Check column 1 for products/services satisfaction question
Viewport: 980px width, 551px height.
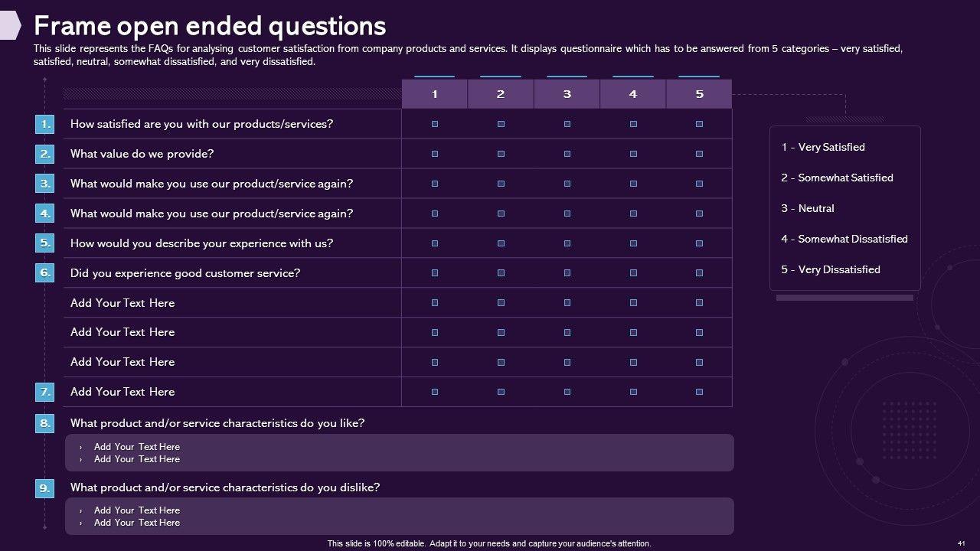(x=435, y=124)
